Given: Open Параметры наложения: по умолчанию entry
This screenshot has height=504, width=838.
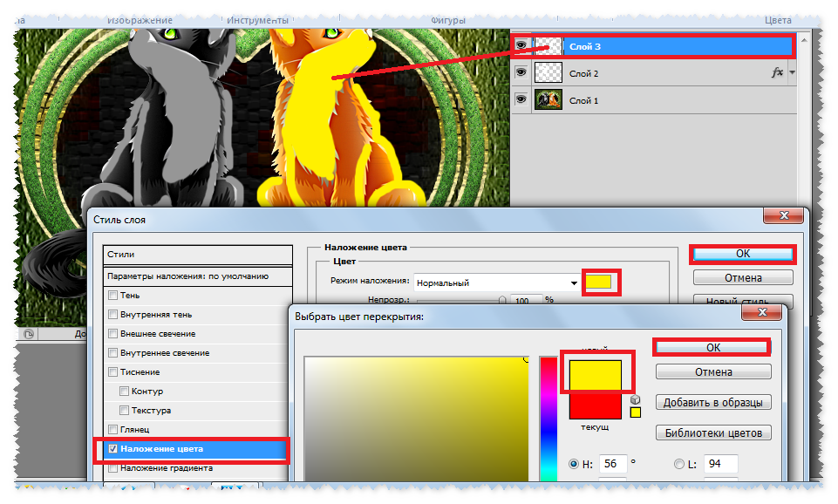Looking at the screenshot, I should pyautogui.click(x=197, y=276).
